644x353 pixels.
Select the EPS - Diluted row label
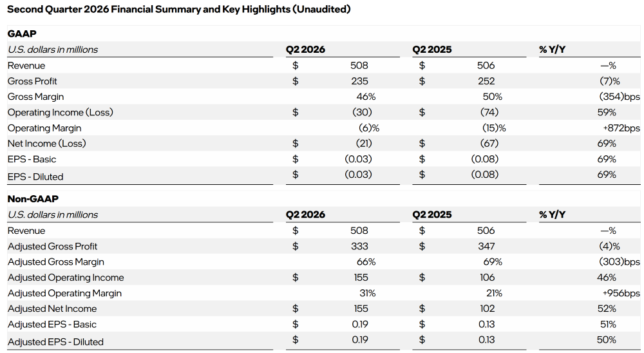pyautogui.click(x=35, y=176)
